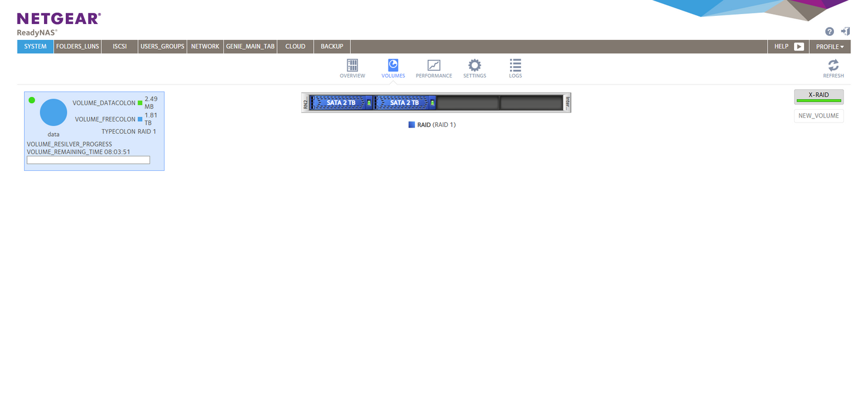Go to the ISCSI tab
The height and width of the screenshot is (411, 868).
[120, 46]
